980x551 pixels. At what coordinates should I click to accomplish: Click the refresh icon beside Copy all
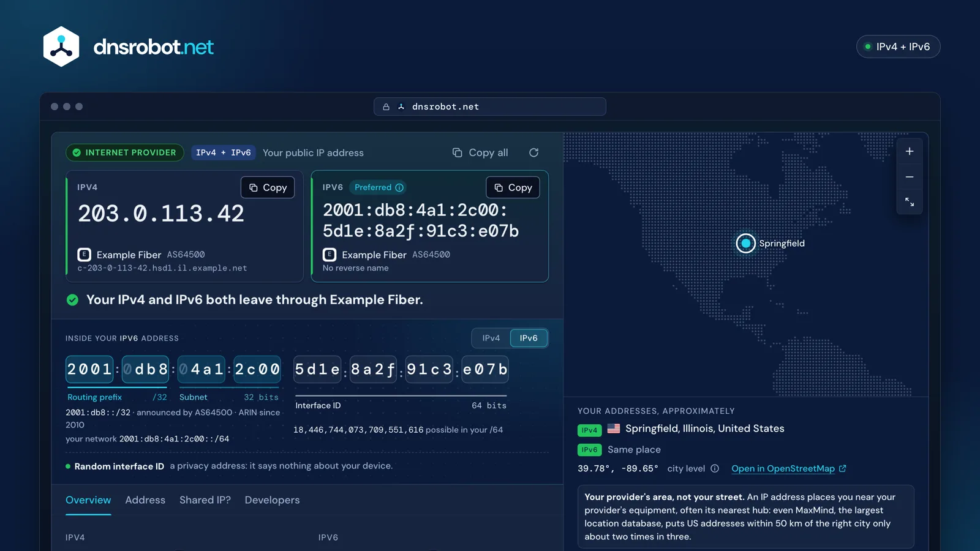[x=533, y=152]
